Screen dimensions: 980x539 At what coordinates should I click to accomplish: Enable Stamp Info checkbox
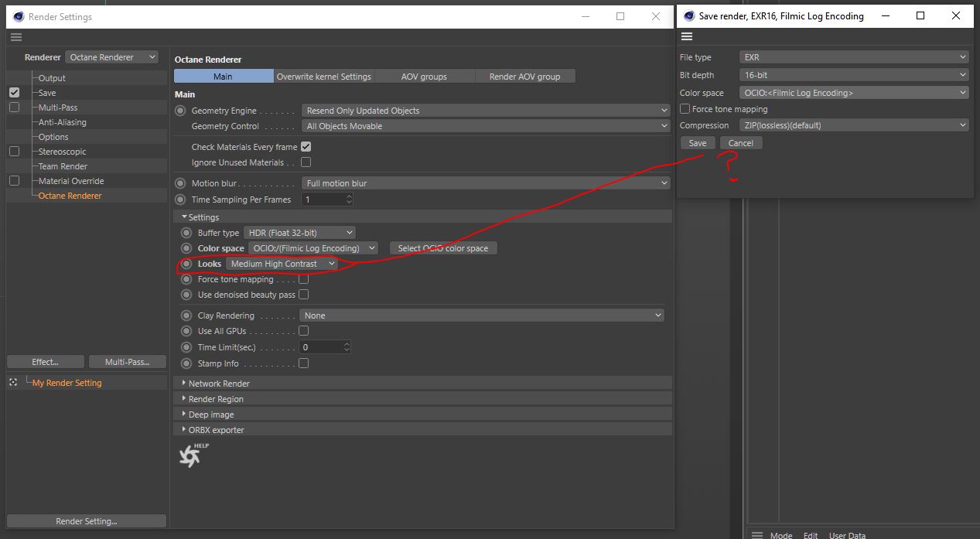(x=304, y=363)
